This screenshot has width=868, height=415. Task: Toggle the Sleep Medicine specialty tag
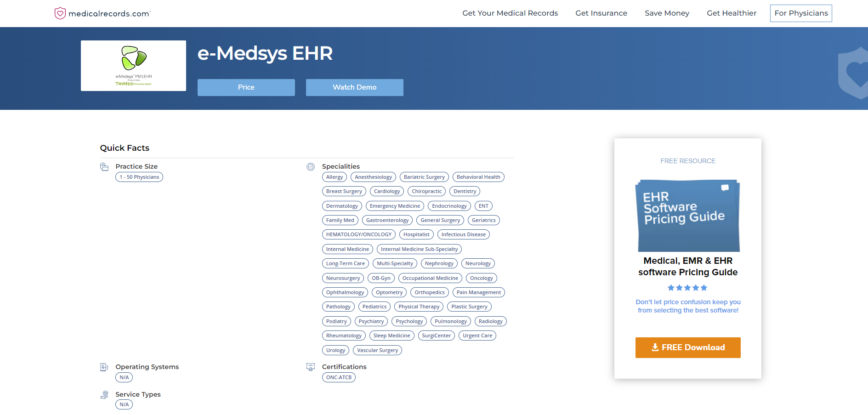(x=391, y=335)
